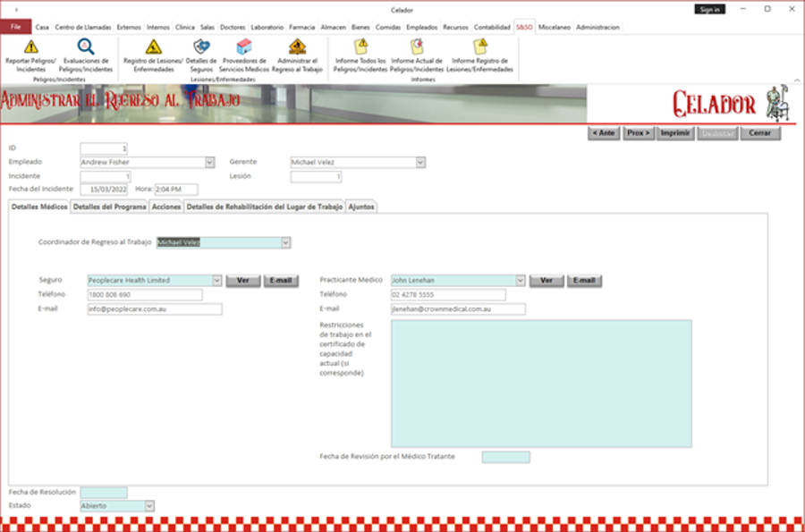Go to next record with Prox button

coord(637,133)
